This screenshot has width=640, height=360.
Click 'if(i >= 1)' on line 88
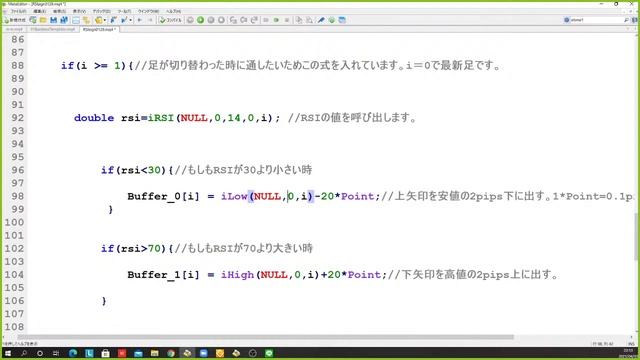click(93, 66)
